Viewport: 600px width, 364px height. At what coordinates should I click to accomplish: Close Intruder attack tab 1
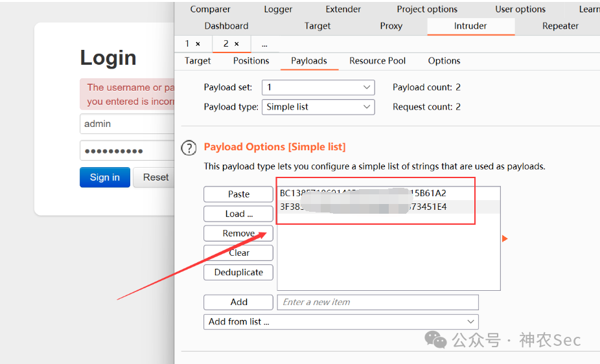click(x=198, y=44)
